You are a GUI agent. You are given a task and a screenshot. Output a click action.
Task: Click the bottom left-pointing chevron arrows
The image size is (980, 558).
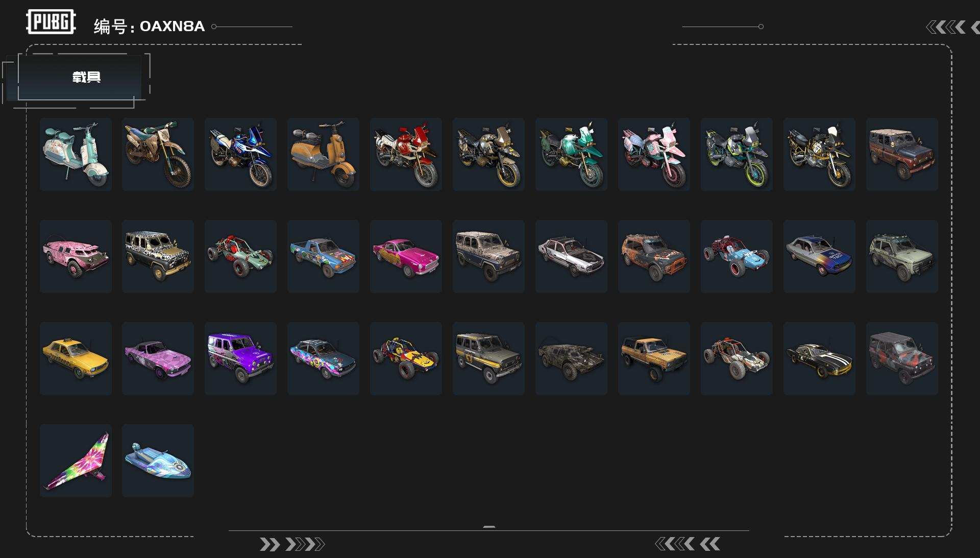point(688,544)
